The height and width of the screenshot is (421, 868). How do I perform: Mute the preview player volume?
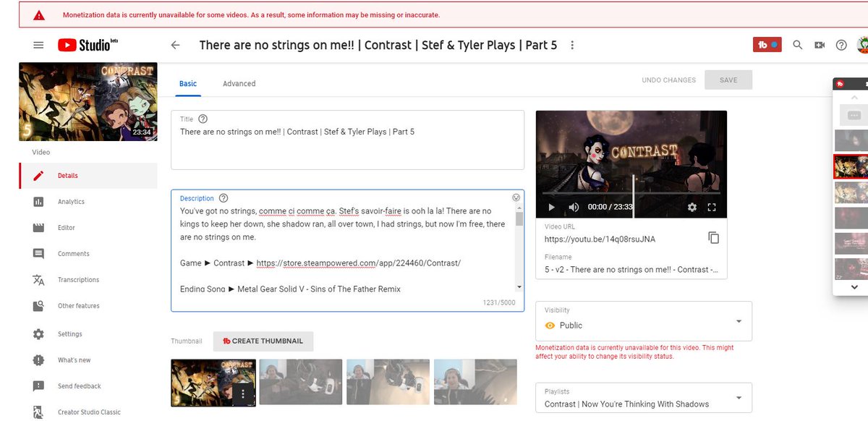click(x=574, y=207)
